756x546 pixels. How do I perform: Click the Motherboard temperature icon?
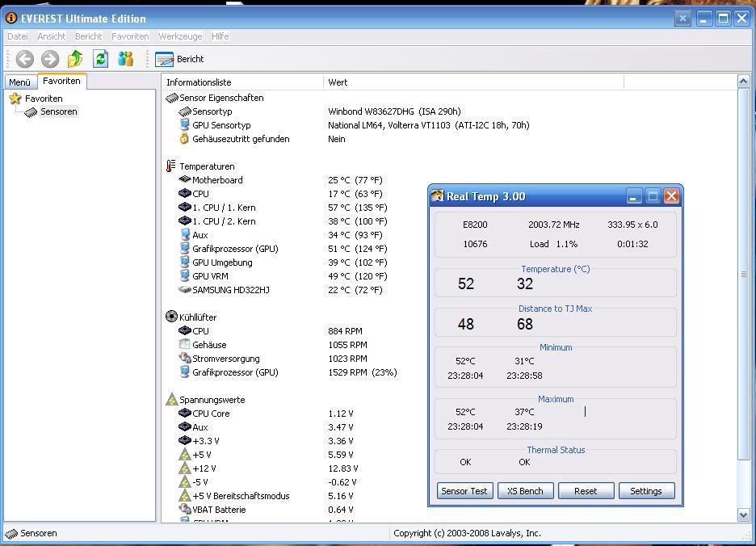(185, 179)
